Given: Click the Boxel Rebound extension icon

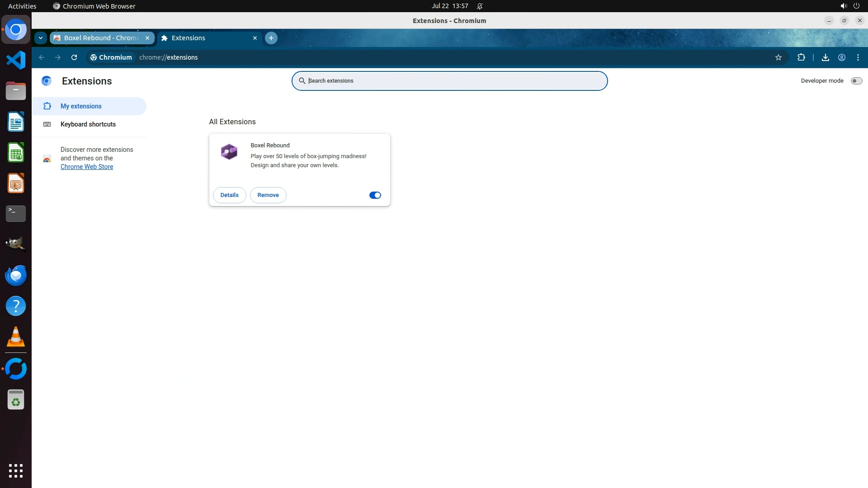Looking at the screenshot, I should [229, 152].
